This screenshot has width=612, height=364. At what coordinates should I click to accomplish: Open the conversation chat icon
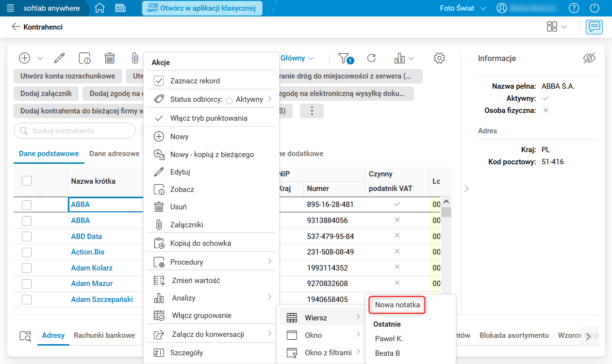594,27
